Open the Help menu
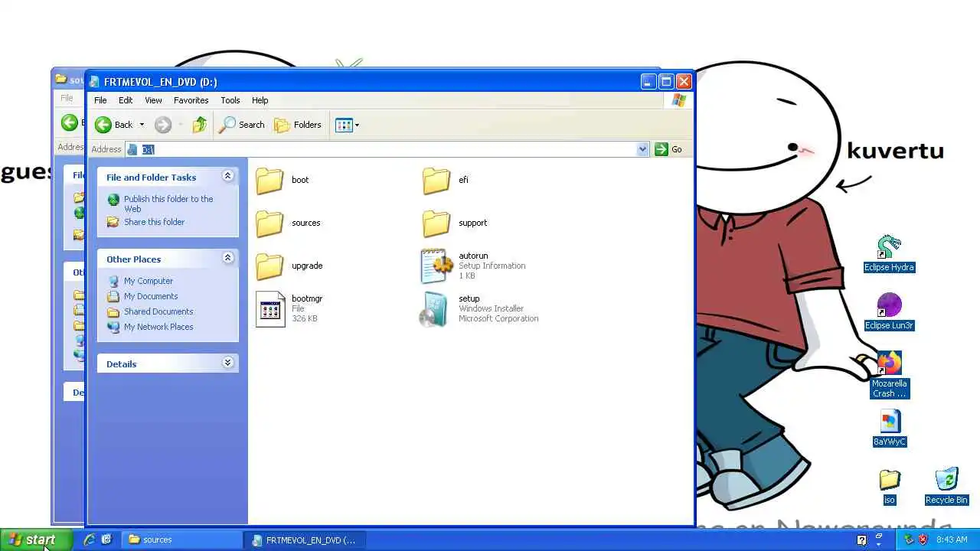This screenshot has height=551, width=980. pos(260,100)
